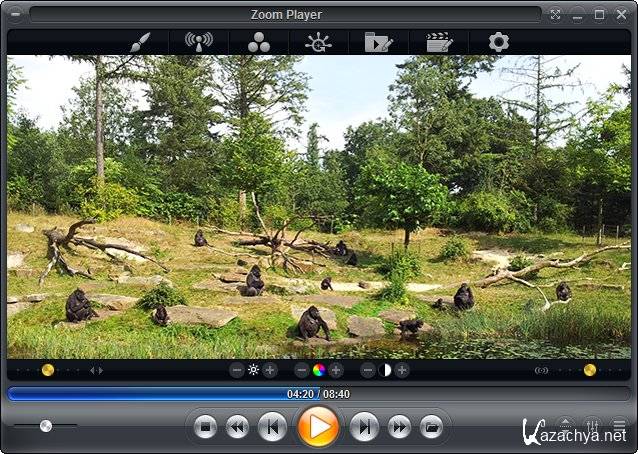Toggle fullscreen using title bar arrows icon
The width and height of the screenshot is (638, 454).
[x=556, y=14]
